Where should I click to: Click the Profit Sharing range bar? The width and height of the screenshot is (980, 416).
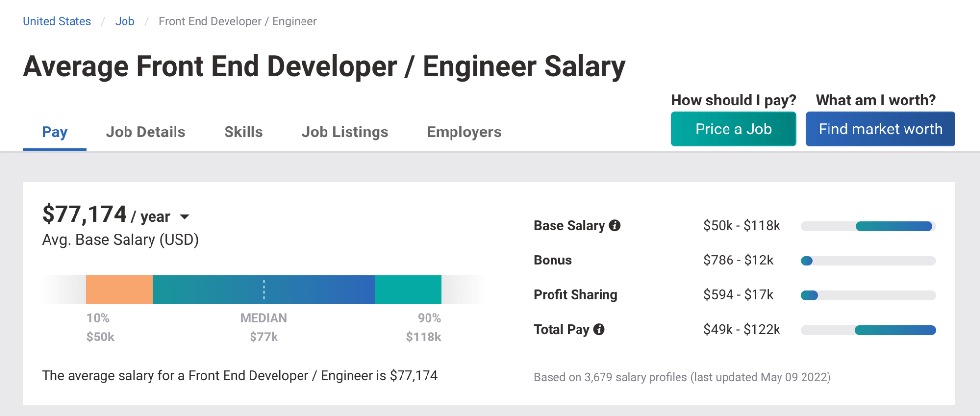coord(809,295)
